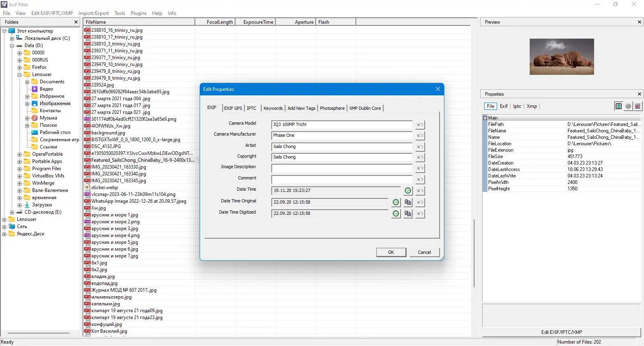Revert the Camera Model field with its undo icon
The height and width of the screenshot is (346, 644).
pyautogui.click(x=420, y=125)
